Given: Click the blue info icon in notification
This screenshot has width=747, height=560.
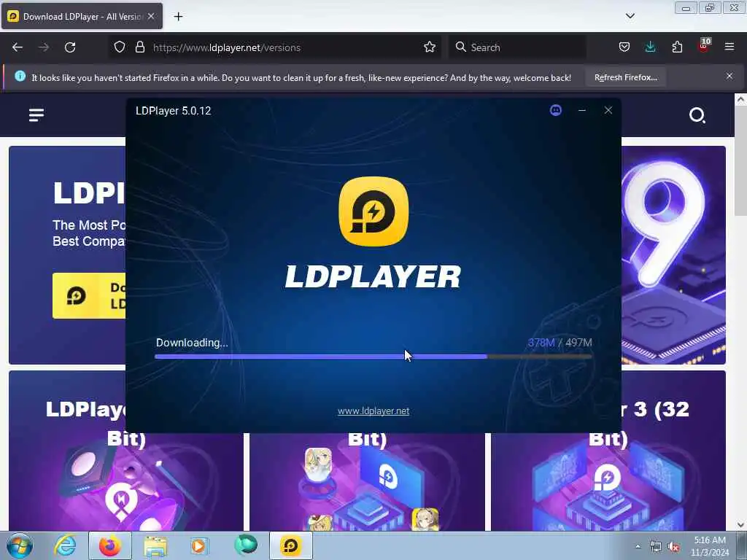Looking at the screenshot, I should point(20,76).
